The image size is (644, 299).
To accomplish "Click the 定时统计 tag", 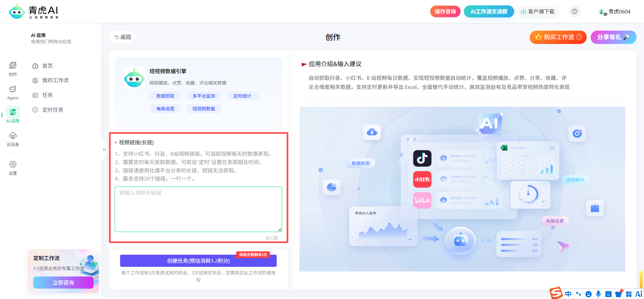I will click(242, 96).
